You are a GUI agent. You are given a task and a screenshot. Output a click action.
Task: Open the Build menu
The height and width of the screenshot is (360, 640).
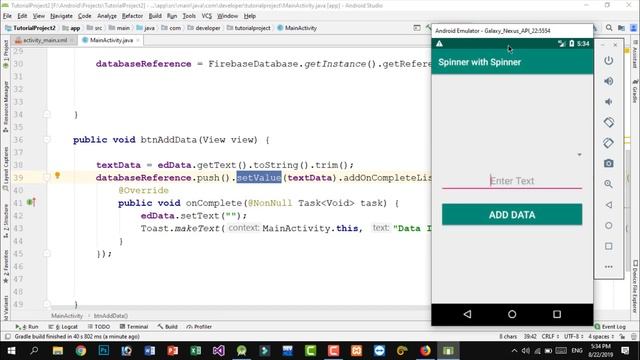tap(155, 16)
